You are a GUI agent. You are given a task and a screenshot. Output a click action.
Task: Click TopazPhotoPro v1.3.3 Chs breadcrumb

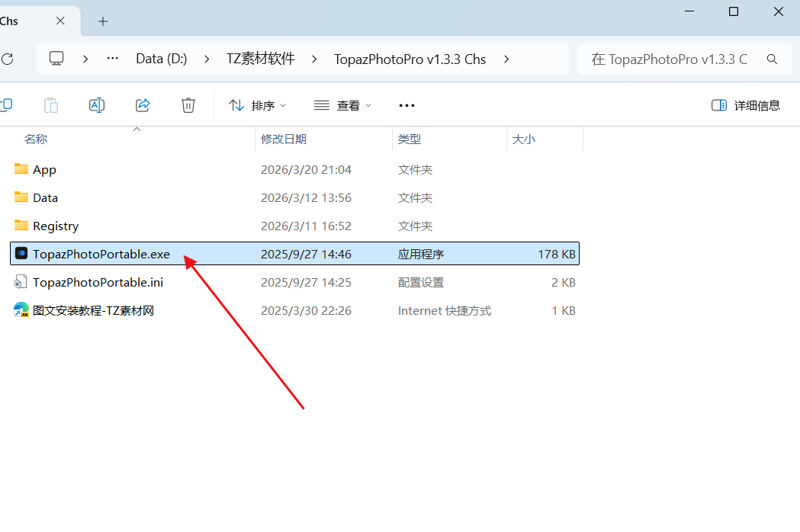(410, 59)
